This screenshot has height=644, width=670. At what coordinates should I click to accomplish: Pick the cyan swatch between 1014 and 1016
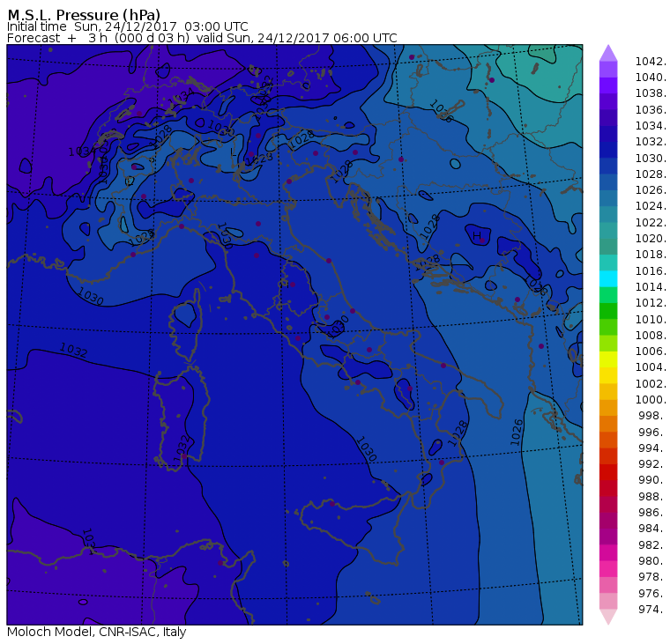(x=608, y=279)
